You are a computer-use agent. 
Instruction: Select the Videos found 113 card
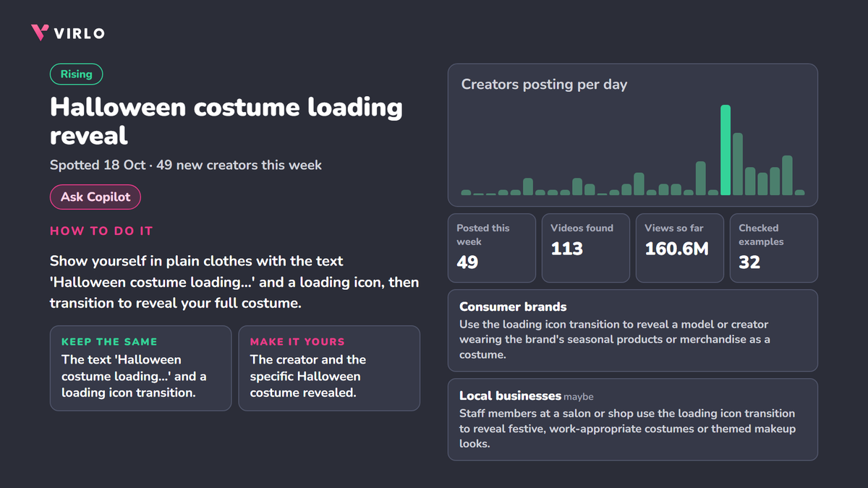pyautogui.click(x=586, y=248)
